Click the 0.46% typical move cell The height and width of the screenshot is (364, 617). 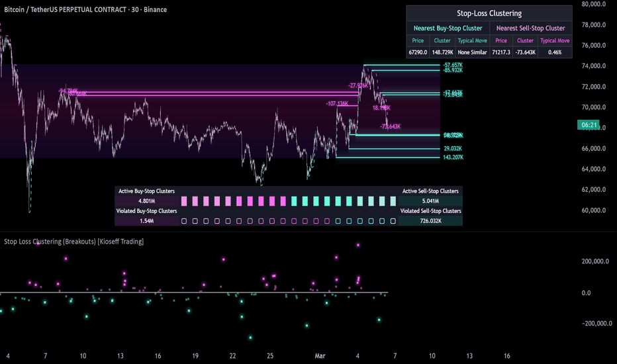555,52
